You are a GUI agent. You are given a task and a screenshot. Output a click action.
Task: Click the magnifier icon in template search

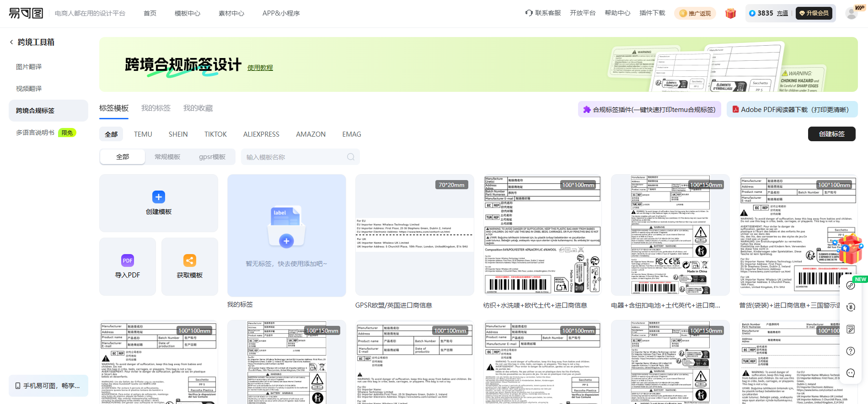click(x=351, y=157)
